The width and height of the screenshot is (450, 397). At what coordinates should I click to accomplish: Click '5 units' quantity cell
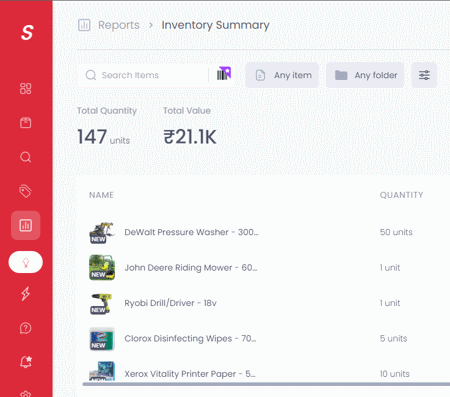pos(393,339)
